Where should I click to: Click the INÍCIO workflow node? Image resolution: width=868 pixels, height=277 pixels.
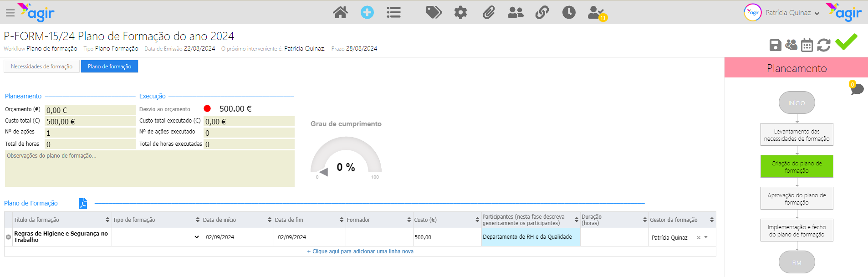(797, 103)
